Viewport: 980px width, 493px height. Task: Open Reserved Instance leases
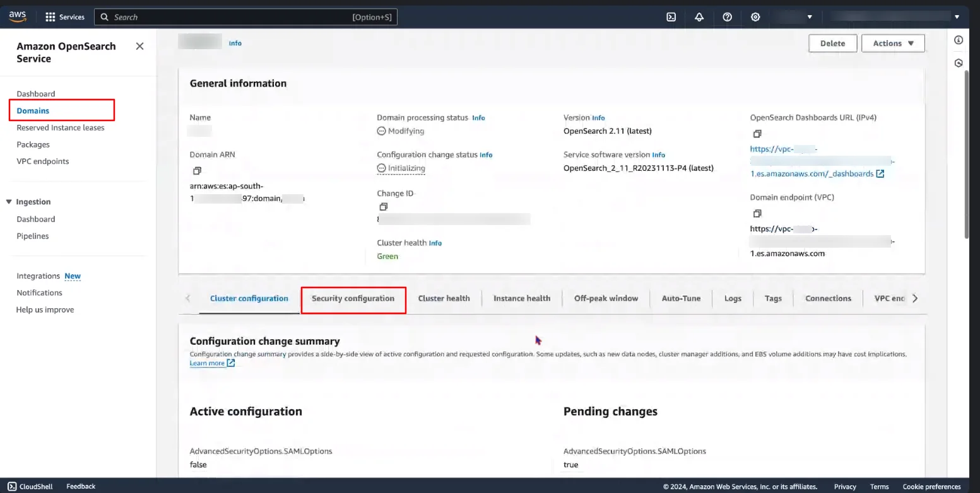(x=61, y=127)
